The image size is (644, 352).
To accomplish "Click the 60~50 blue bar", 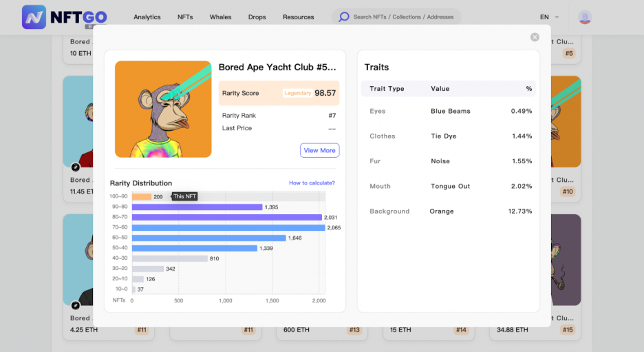I will tap(208, 238).
